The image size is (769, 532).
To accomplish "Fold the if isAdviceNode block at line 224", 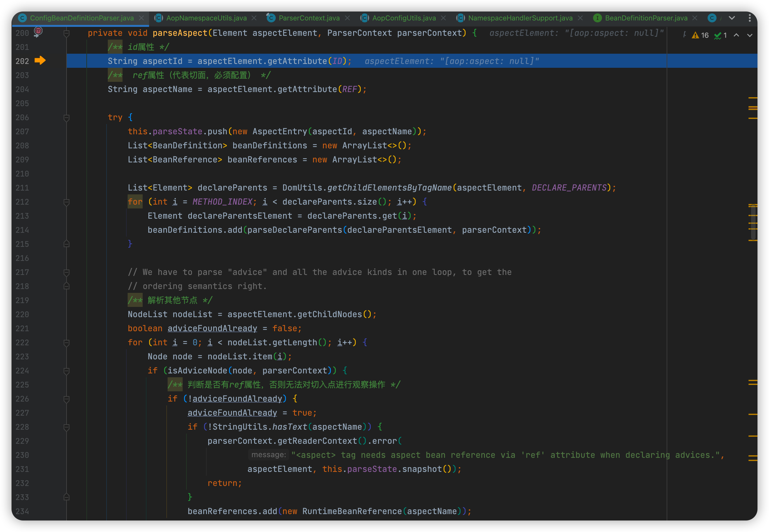I will click(66, 371).
